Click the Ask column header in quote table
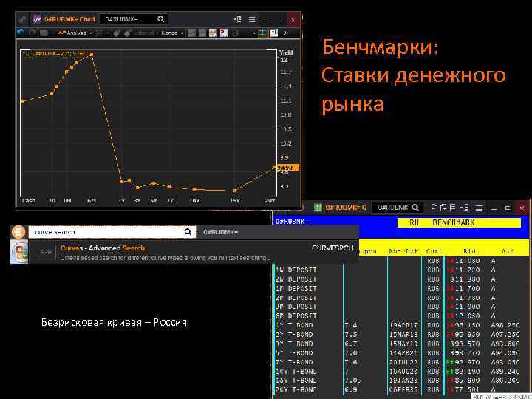Screen dimensions: 532x399 [x=507, y=251]
